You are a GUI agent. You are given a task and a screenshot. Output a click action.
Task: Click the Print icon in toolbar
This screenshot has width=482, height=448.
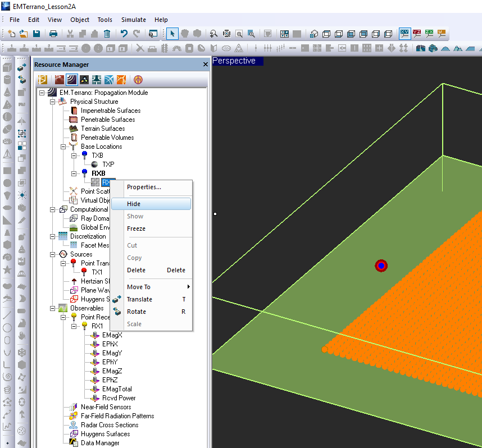point(53,34)
